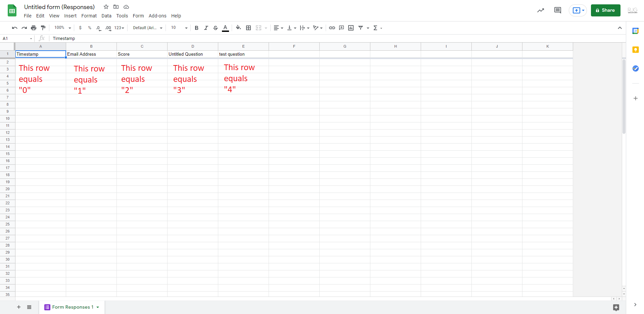Insert comment icon in toolbar

coord(341,28)
